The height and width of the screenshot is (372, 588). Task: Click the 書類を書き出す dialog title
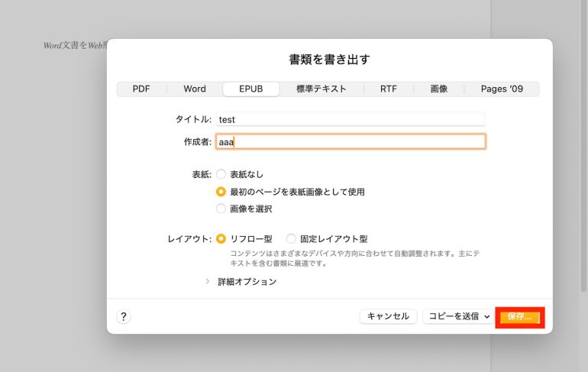[x=329, y=60]
